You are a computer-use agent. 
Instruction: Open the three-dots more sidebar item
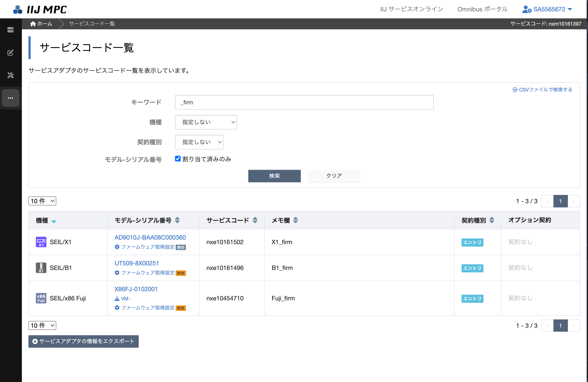point(10,98)
